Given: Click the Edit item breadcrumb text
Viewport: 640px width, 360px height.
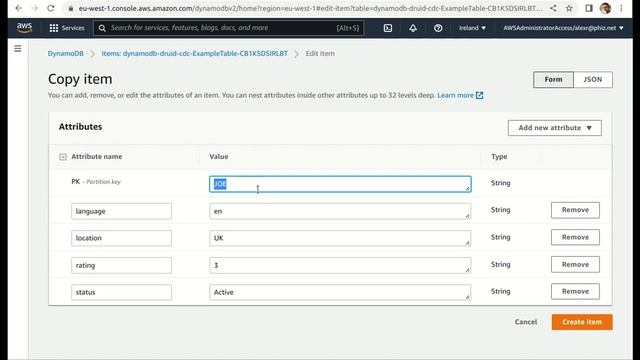Looking at the screenshot, I should click(x=320, y=53).
